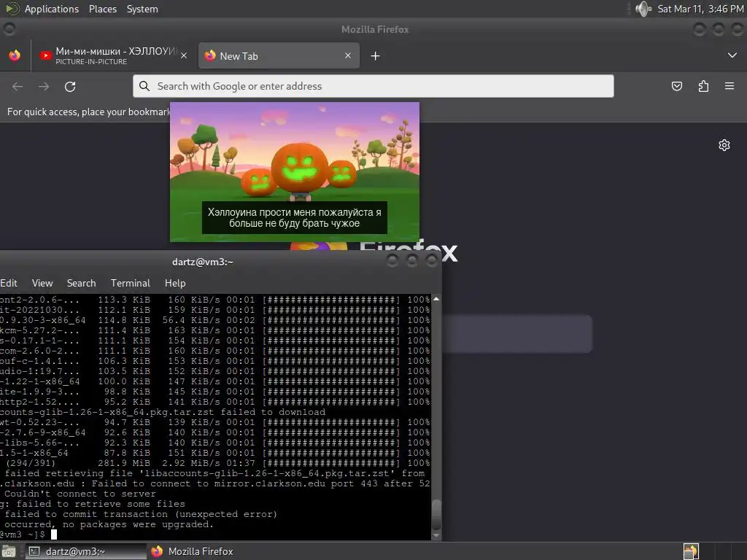Click the show desktop icon in bottom panel

pyautogui.click(x=9, y=551)
